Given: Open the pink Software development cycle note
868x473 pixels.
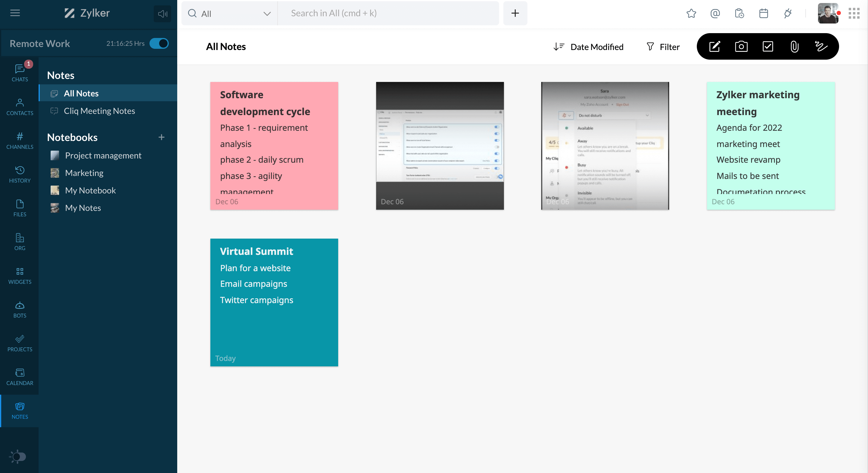Looking at the screenshot, I should coord(274,146).
